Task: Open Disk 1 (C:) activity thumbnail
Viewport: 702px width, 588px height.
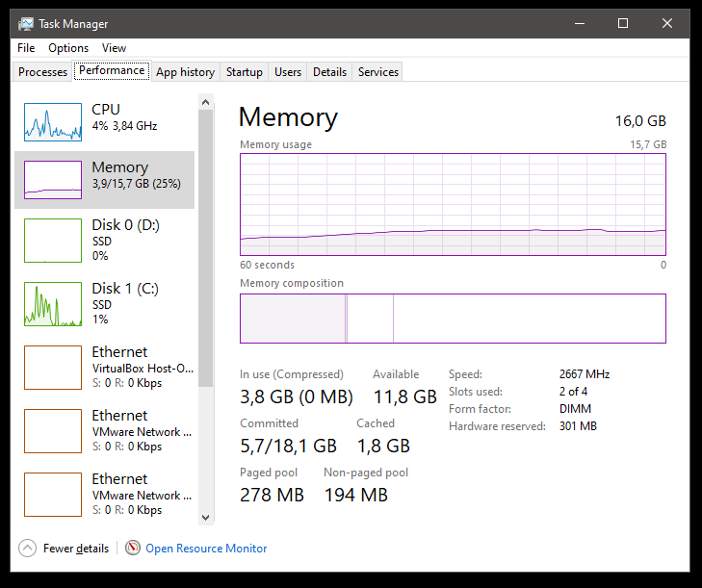Action: [x=53, y=304]
